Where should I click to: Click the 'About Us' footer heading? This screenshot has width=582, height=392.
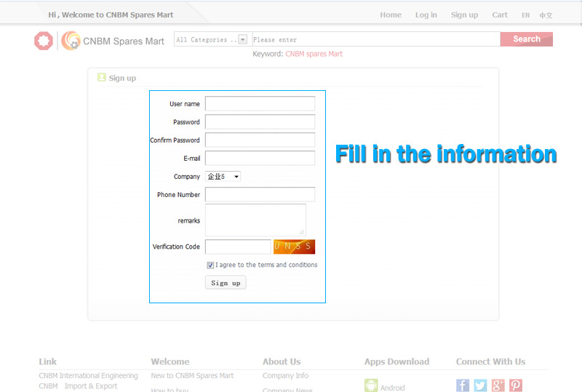(x=282, y=361)
